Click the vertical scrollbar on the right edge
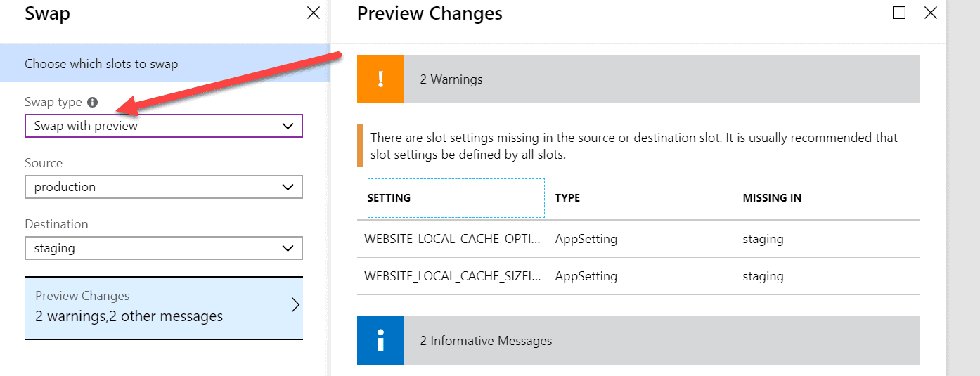Viewport: 980px width, 376px height. [964, 188]
